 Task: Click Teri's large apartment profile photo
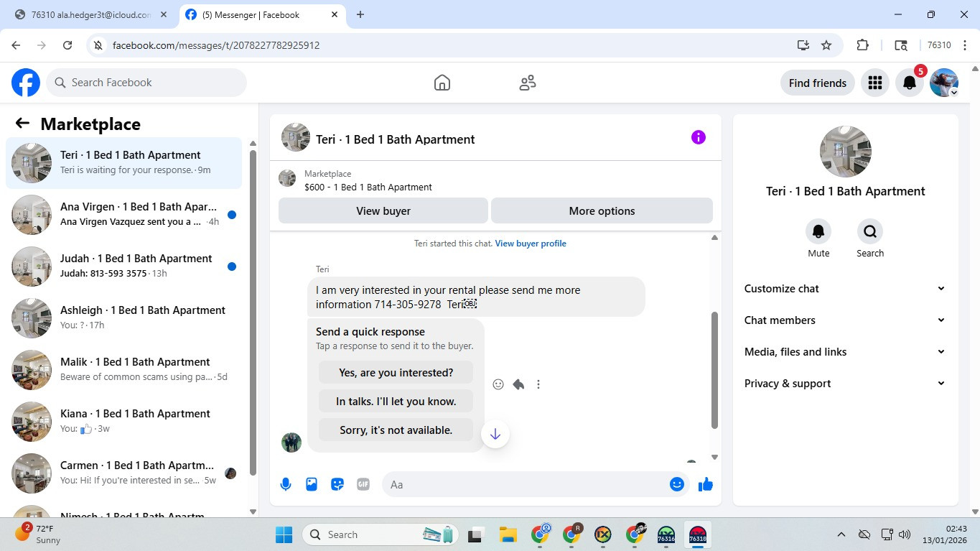click(846, 152)
